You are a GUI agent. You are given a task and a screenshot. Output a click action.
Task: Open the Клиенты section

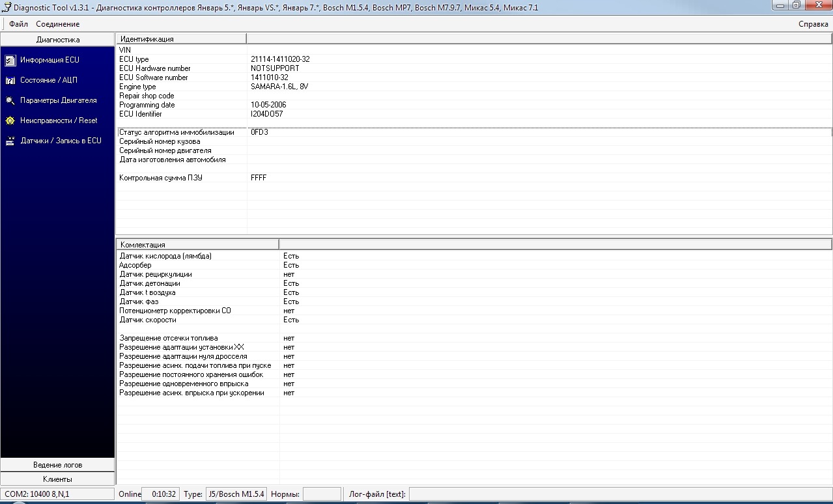tap(57, 479)
